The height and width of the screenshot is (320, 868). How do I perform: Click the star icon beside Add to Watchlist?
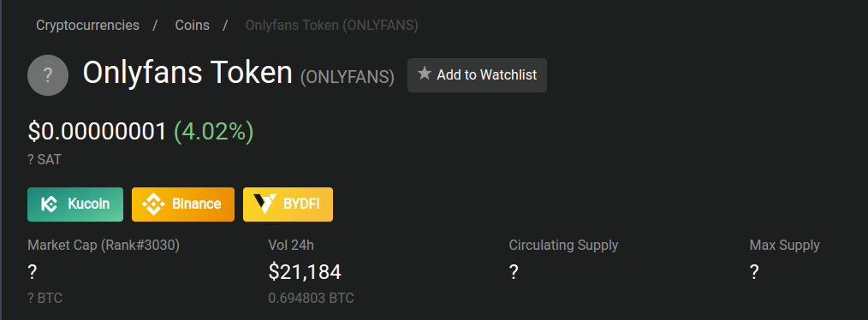[424, 74]
